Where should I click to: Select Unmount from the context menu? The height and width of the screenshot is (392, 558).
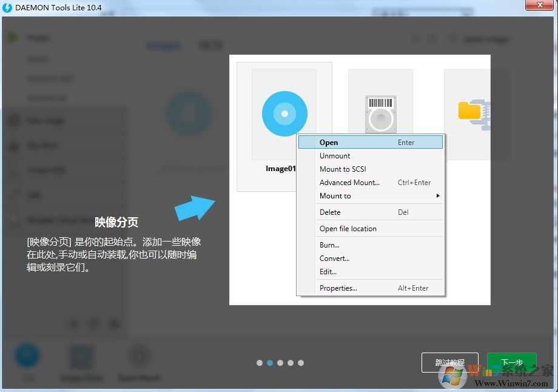click(335, 156)
